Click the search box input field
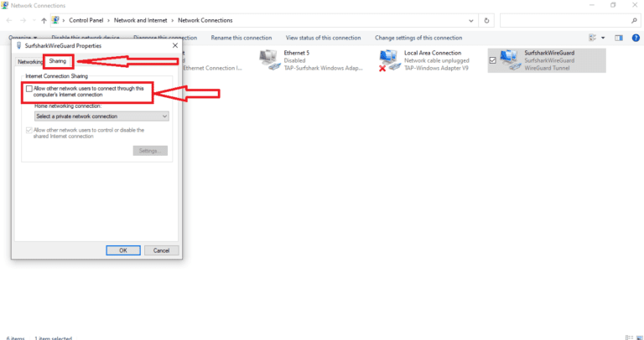Viewport: 644px width, 340px height. 564,20
